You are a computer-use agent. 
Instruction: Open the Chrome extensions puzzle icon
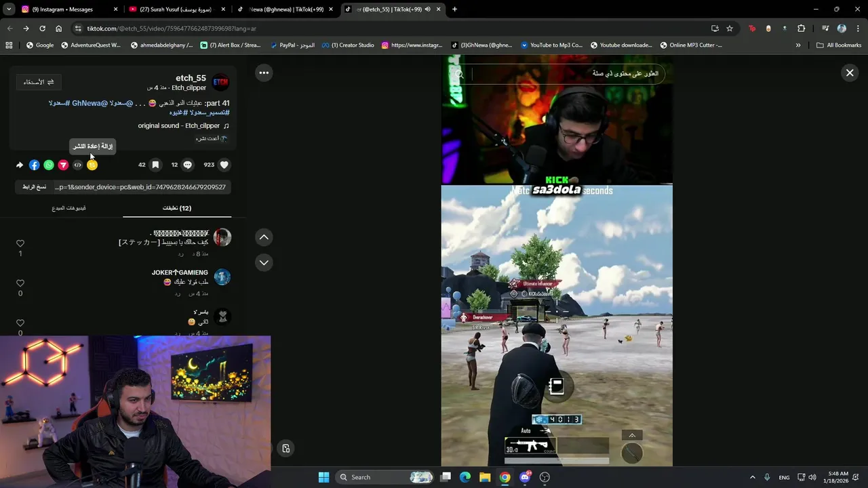pyautogui.click(x=802, y=28)
